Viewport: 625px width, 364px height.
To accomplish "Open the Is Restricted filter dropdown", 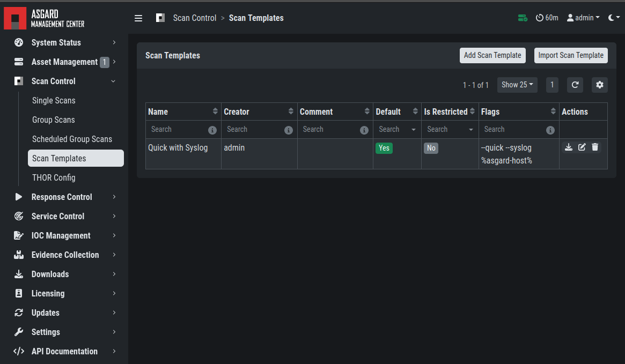I will point(450,129).
